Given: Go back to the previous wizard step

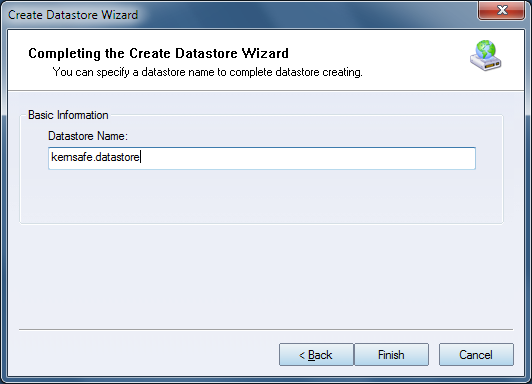Looking at the screenshot, I should pos(316,355).
